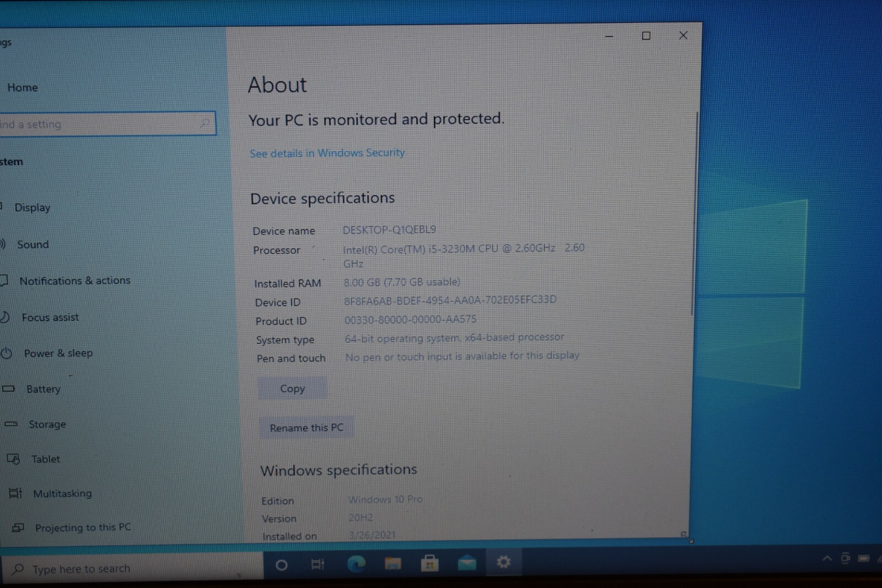The height and width of the screenshot is (588, 882).
Task: Click the Power & sleep icon
Action: (x=6, y=353)
